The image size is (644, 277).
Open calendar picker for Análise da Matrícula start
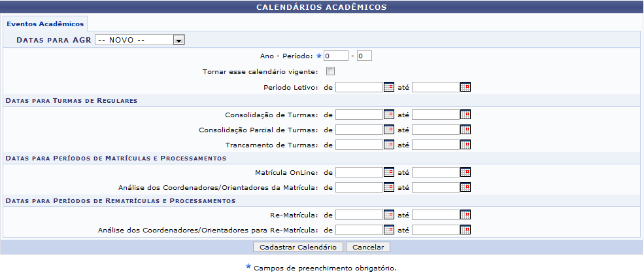click(x=389, y=187)
